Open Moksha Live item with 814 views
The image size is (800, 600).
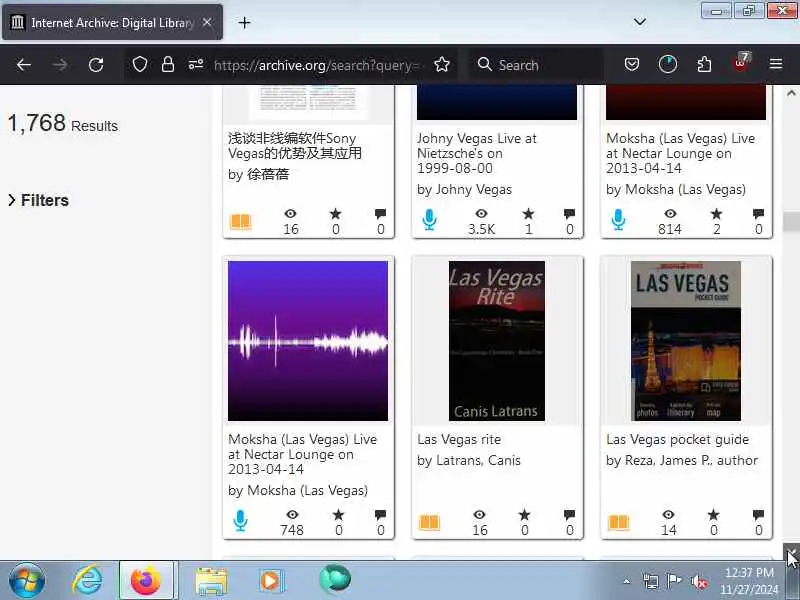(x=680, y=153)
